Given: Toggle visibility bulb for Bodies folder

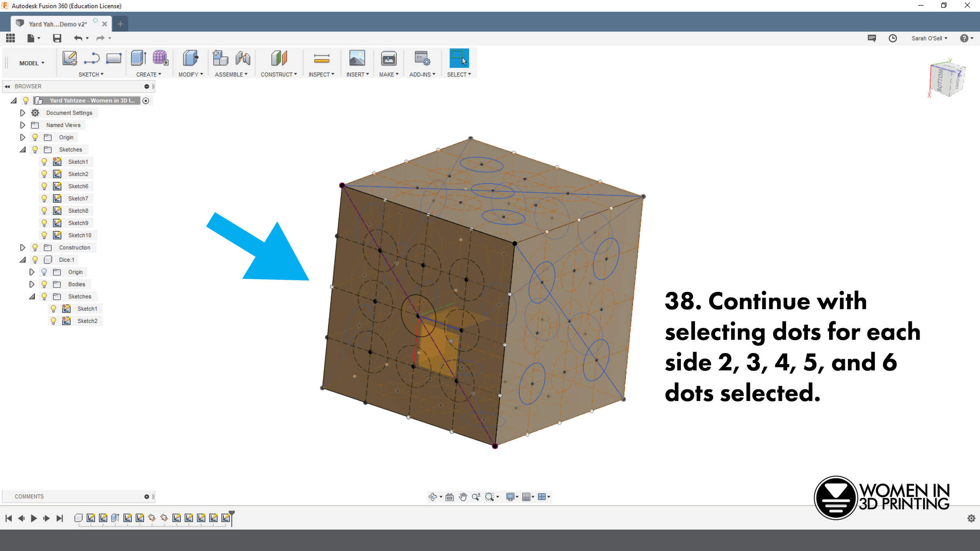Looking at the screenshot, I should tap(44, 284).
